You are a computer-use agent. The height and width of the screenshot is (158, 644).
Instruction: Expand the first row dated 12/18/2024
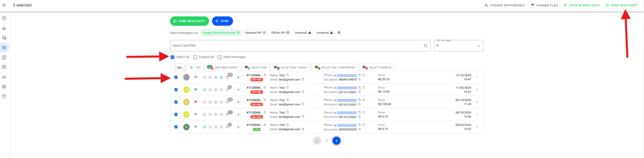pos(477,78)
